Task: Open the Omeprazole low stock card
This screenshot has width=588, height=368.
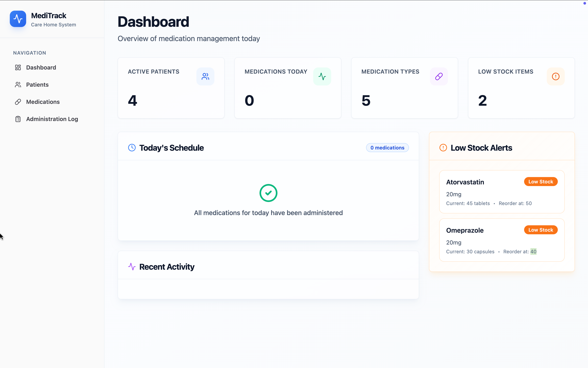Action: tap(502, 240)
